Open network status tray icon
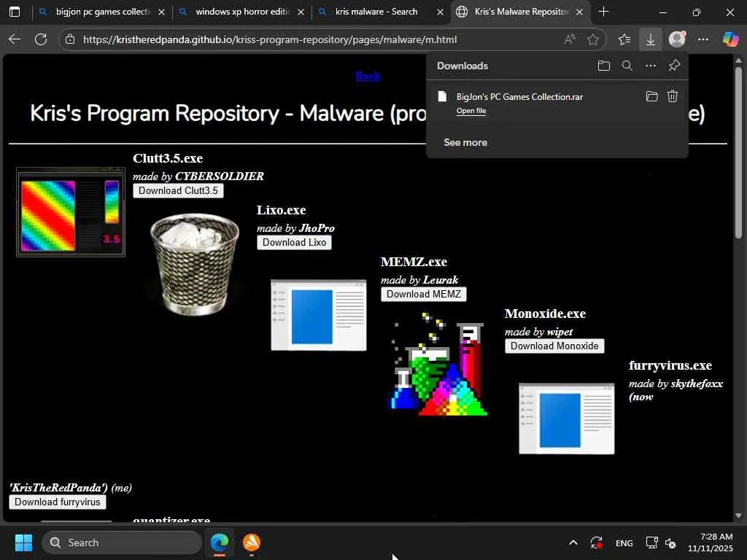747x560 pixels. pos(651,542)
